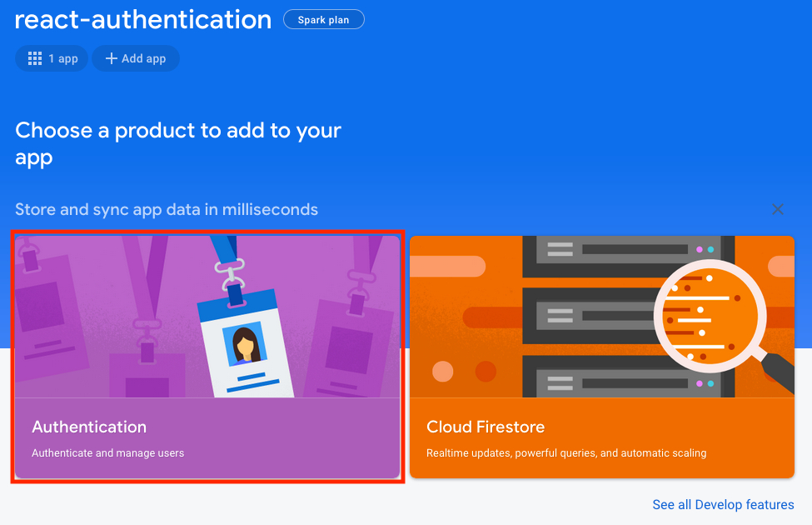
Task: Click the react-authentication project title
Action: 143,20
